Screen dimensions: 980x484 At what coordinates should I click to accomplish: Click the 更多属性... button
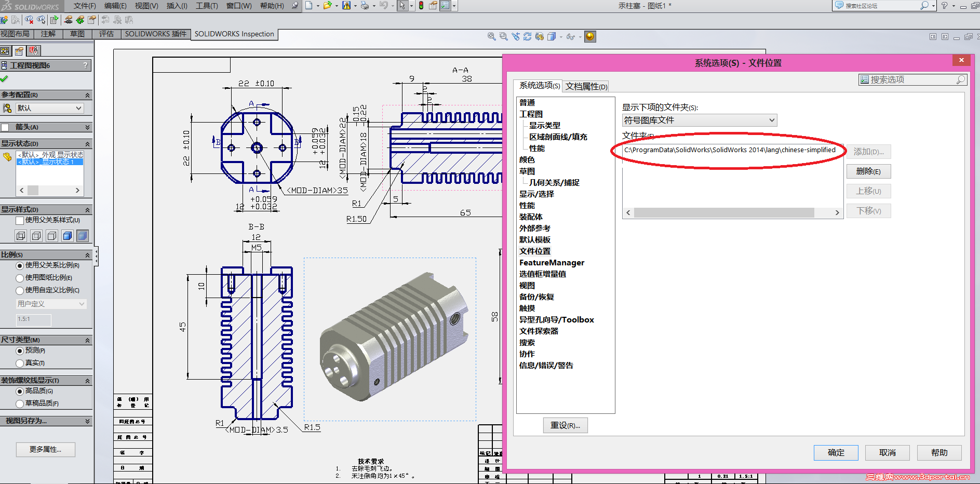coord(46,450)
